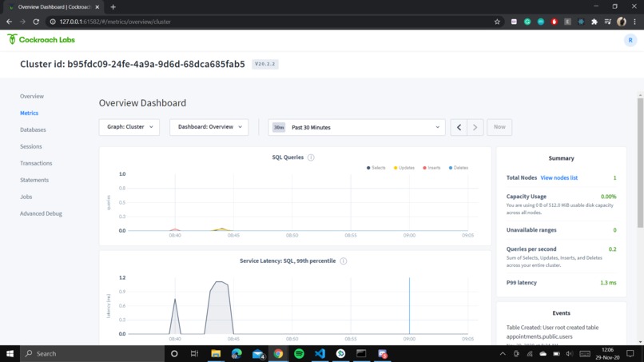
Task: Open Spotify from the taskbar
Action: (x=299, y=353)
